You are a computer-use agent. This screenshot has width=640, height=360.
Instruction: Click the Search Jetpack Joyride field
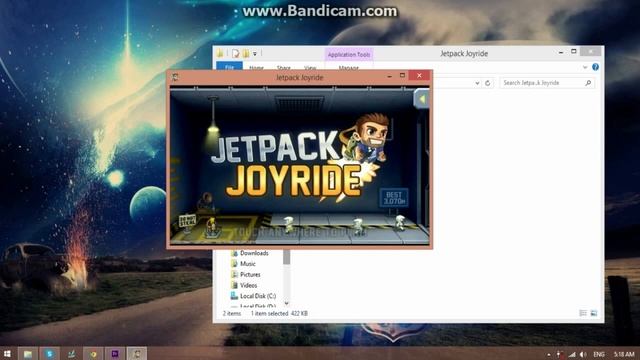tap(547, 83)
